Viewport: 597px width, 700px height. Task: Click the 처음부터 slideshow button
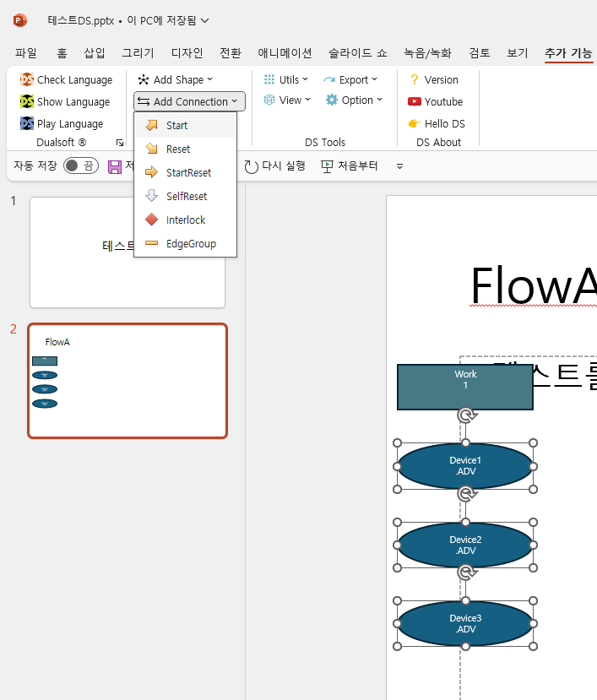pos(350,166)
